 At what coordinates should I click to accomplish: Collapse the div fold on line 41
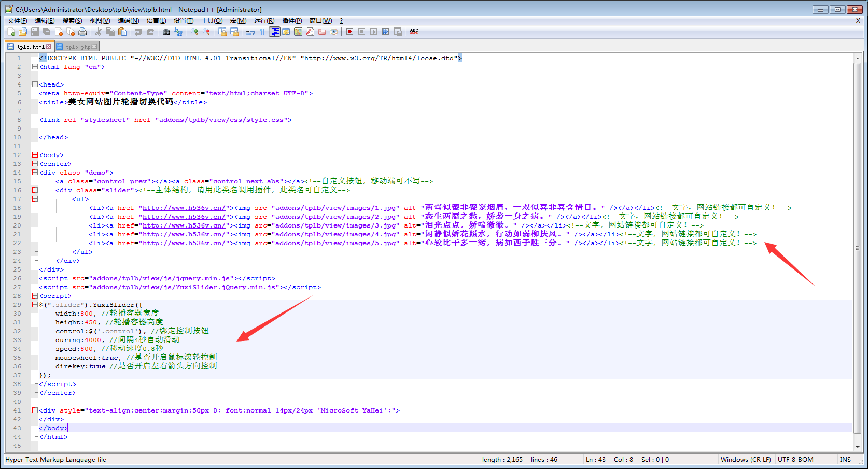point(35,410)
